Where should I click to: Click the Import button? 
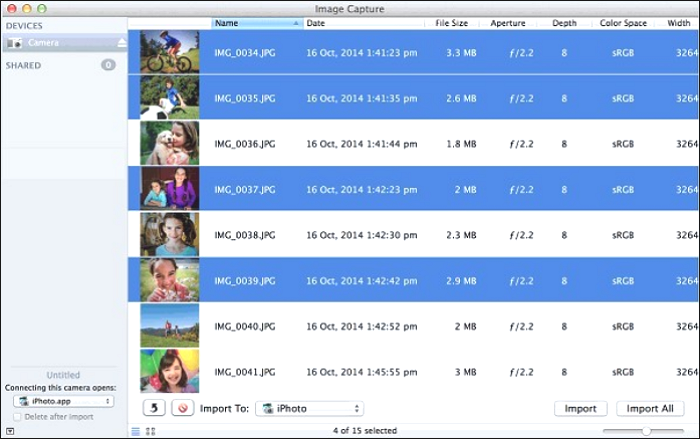click(580, 408)
